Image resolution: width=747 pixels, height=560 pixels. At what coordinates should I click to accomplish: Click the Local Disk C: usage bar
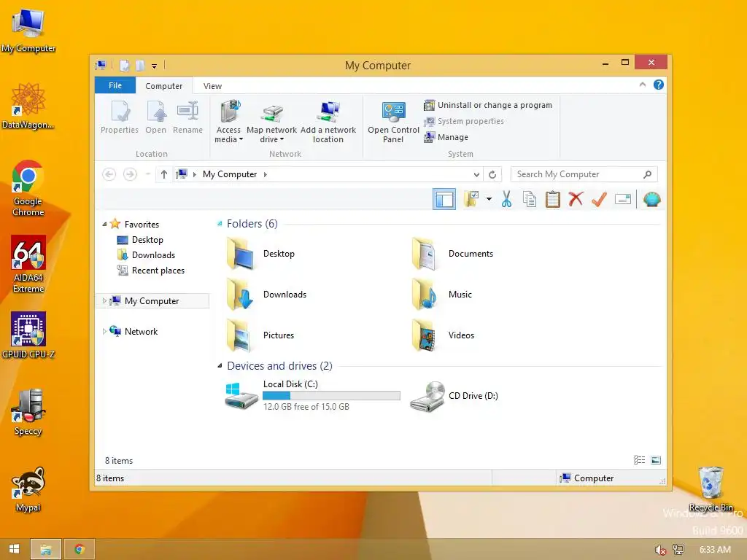pyautogui.click(x=332, y=396)
